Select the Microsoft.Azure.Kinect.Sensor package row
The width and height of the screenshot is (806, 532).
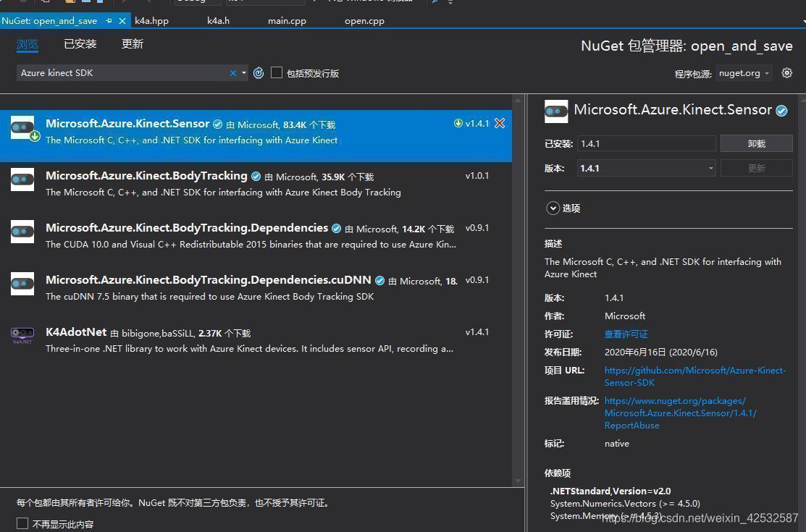tap(256, 135)
